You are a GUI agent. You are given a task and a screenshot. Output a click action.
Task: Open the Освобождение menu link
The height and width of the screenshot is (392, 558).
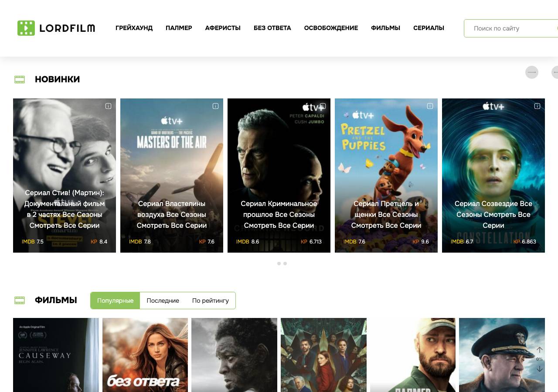[331, 28]
